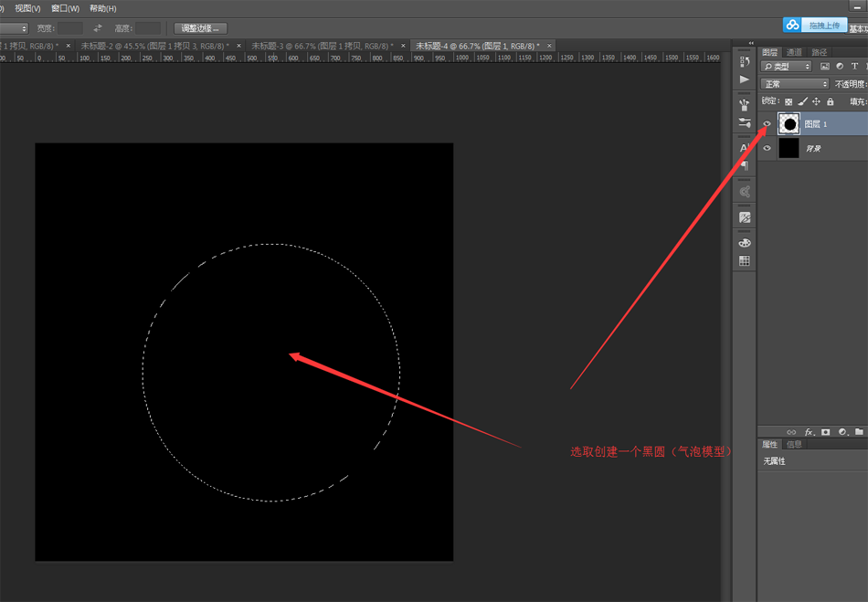The image size is (868, 602).
Task: Open the 正常 blend mode dropdown
Action: [795, 84]
